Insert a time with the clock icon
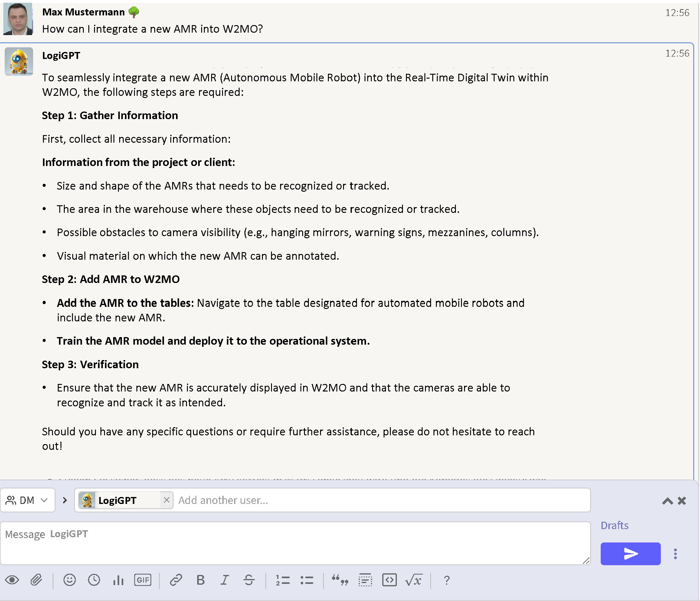700x601 pixels. coord(94,580)
